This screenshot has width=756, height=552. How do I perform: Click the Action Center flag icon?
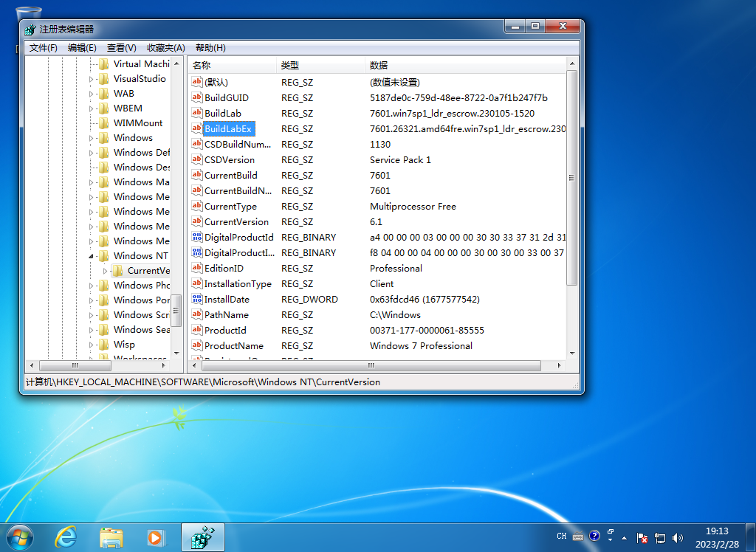coord(642,537)
